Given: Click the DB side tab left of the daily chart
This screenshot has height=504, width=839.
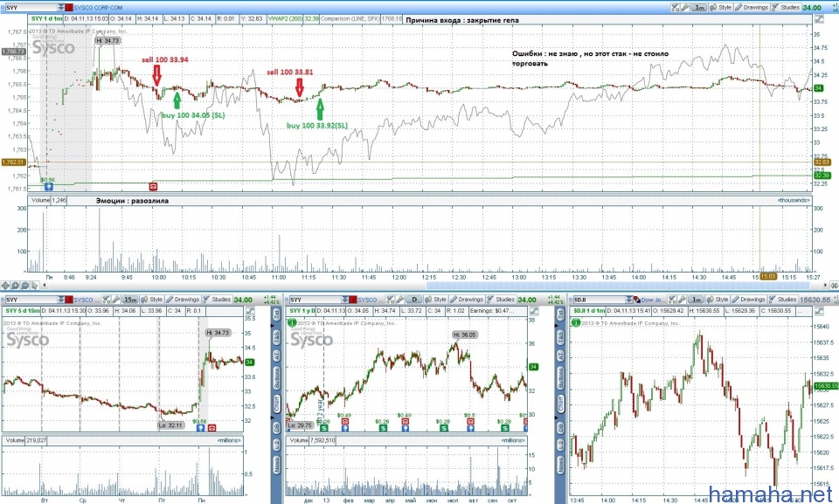Looking at the screenshot, I should click(x=277, y=427).
